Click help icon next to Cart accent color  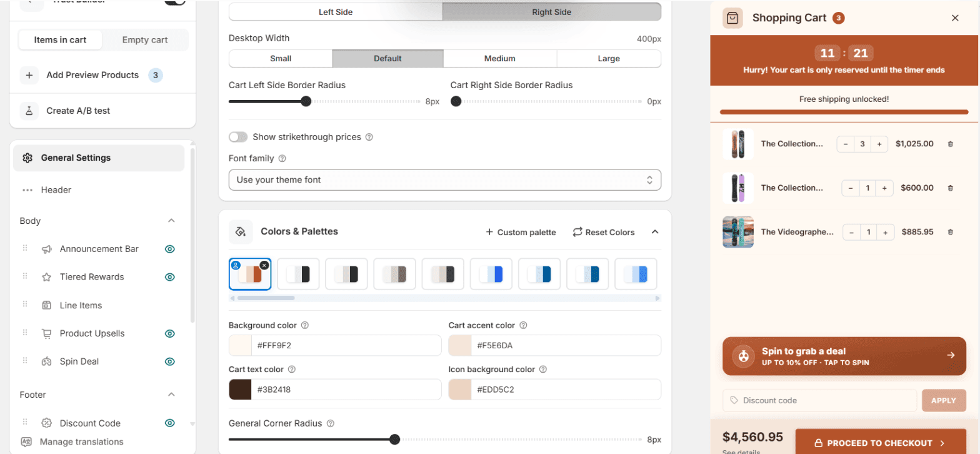[523, 326]
